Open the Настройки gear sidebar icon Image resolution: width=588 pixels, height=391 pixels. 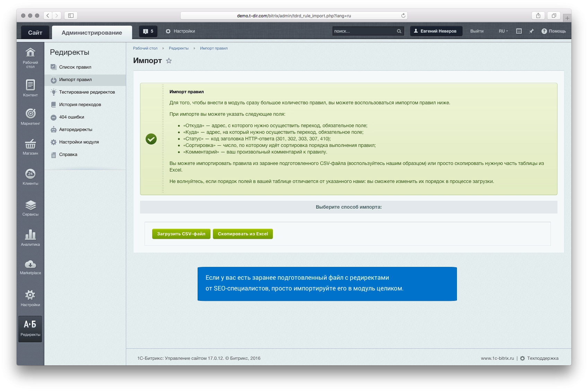pos(31,295)
